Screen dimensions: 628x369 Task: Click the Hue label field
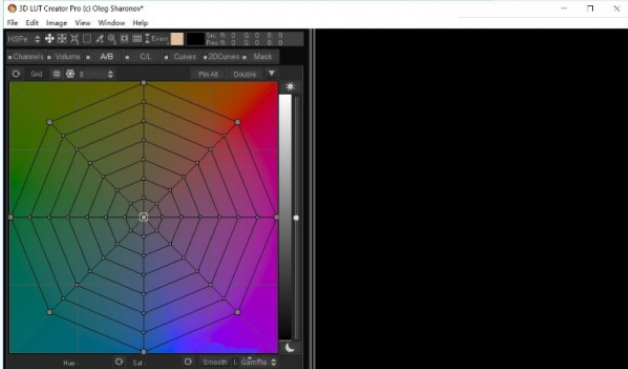[x=70, y=363]
